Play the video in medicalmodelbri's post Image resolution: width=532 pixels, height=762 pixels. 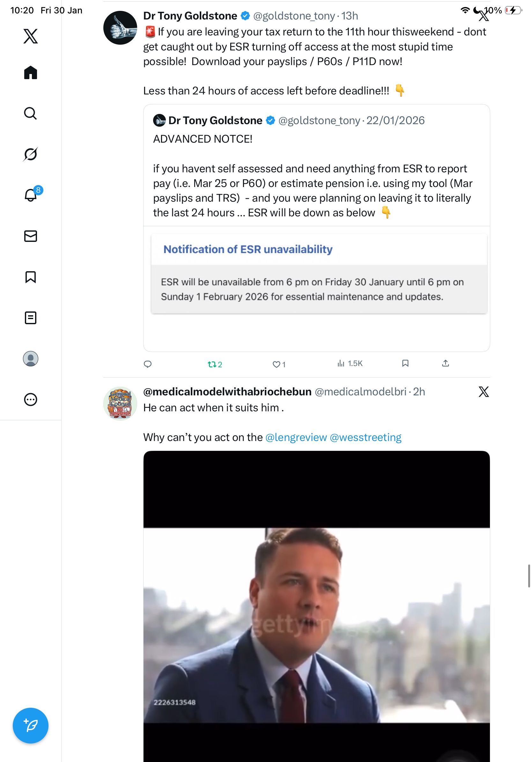click(x=316, y=624)
